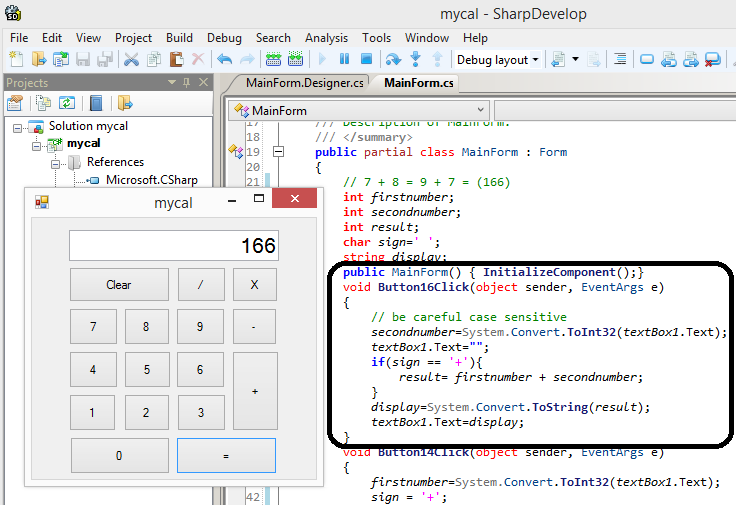Viewport: 736px width, 505px height.
Task: Click the New File toolbar icon
Action: coord(16,60)
